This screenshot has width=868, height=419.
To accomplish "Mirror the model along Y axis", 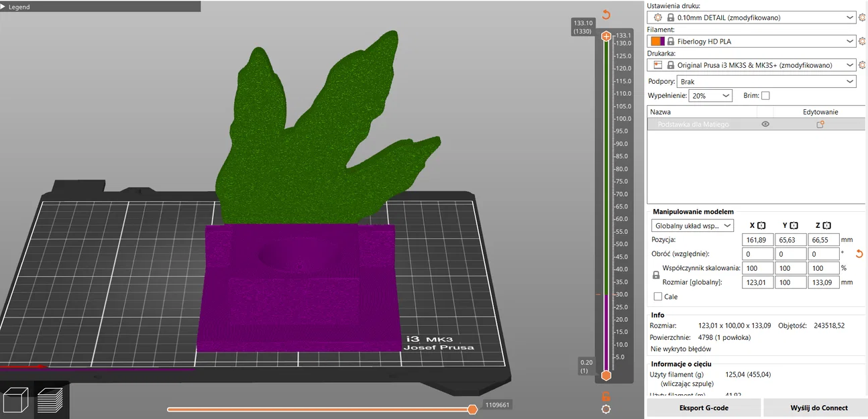I will click(x=794, y=226).
